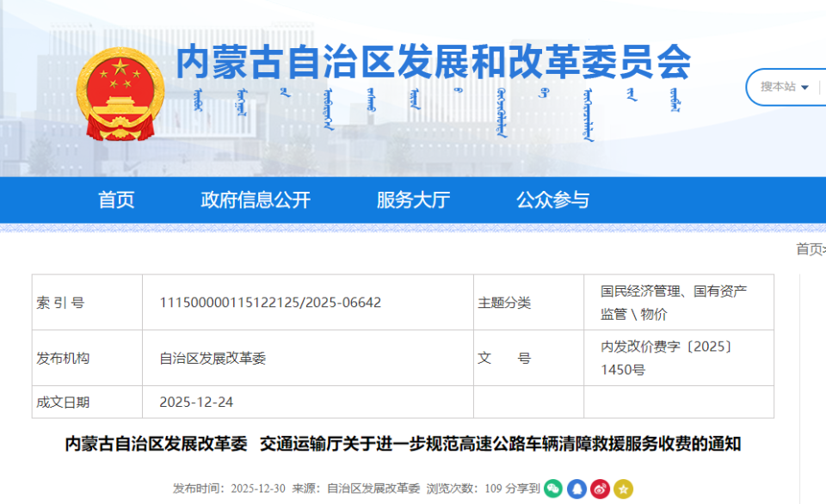Share the notice via QQ icon
The height and width of the screenshot is (504, 826).
click(577, 489)
